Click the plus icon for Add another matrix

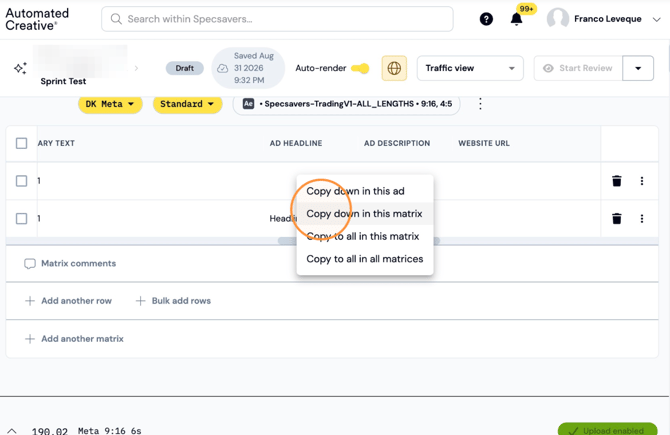tap(29, 339)
